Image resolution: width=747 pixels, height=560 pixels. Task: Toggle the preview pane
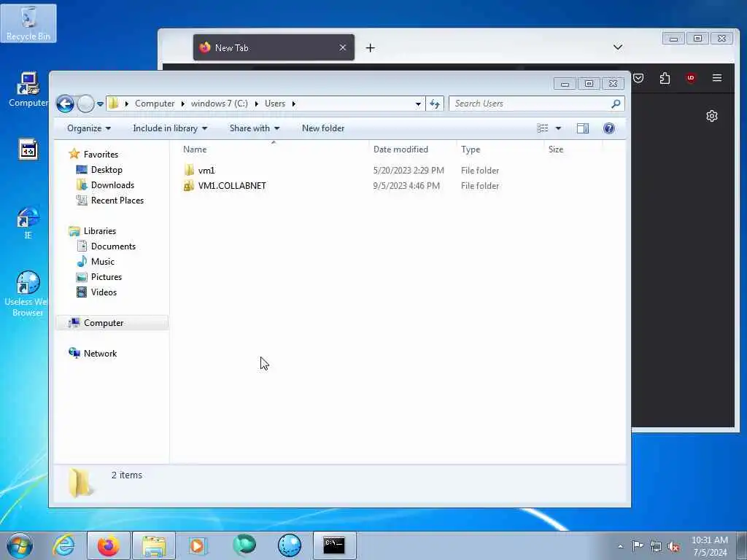click(583, 128)
